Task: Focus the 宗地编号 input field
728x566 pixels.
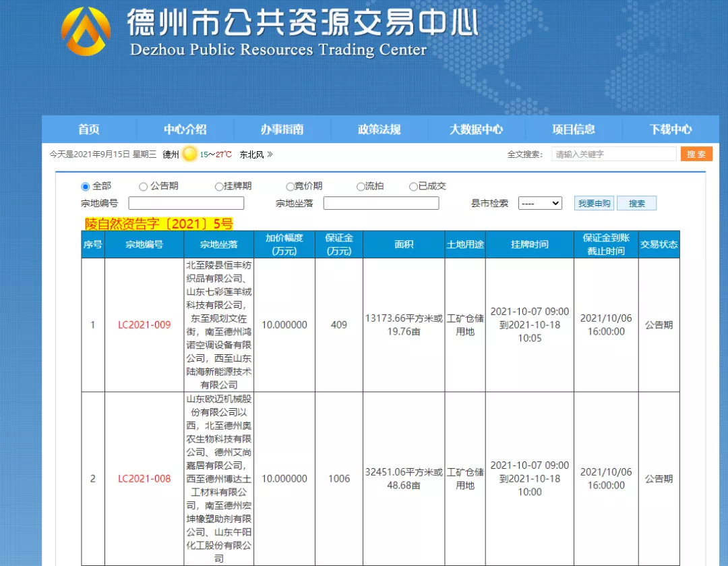Action: [186, 203]
